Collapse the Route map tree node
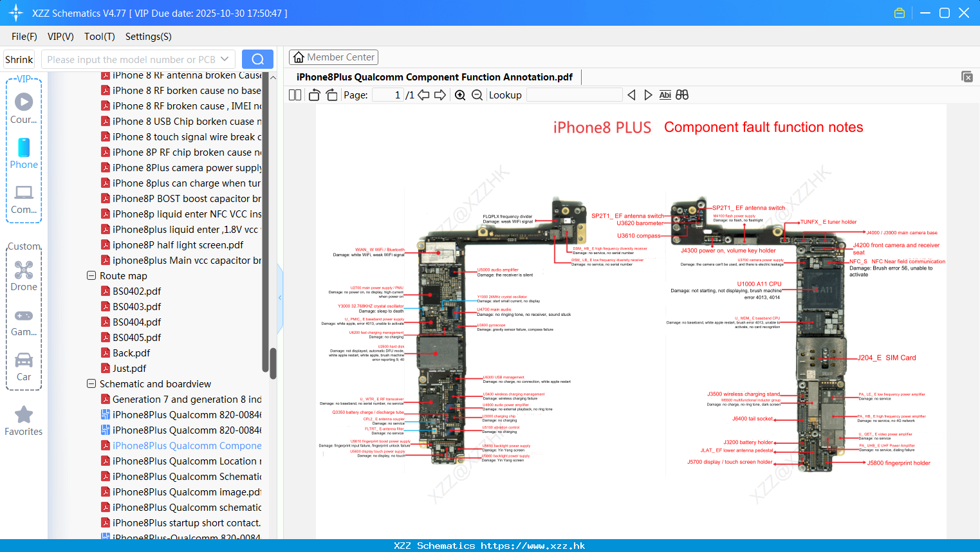Image resolution: width=980 pixels, height=552 pixels. [x=91, y=276]
